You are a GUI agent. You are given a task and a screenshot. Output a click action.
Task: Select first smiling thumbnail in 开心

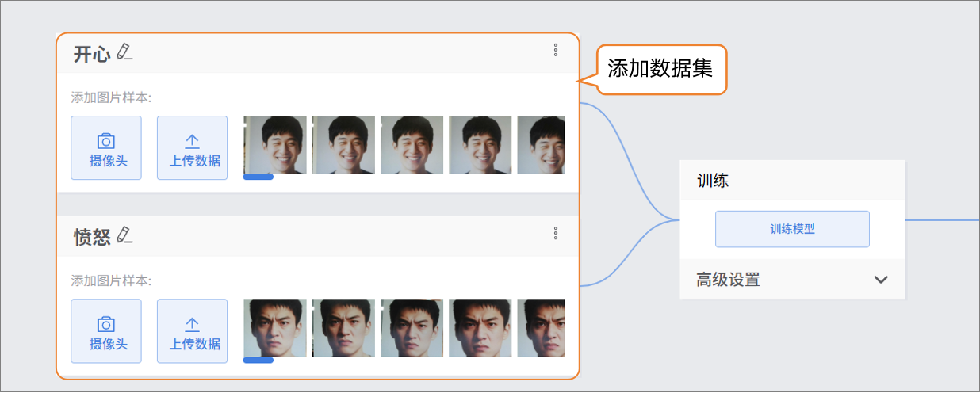(x=274, y=144)
